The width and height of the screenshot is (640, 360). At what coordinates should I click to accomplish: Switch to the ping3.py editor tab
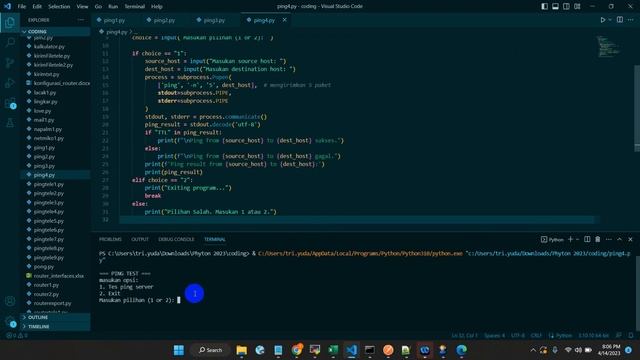(214, 20)
